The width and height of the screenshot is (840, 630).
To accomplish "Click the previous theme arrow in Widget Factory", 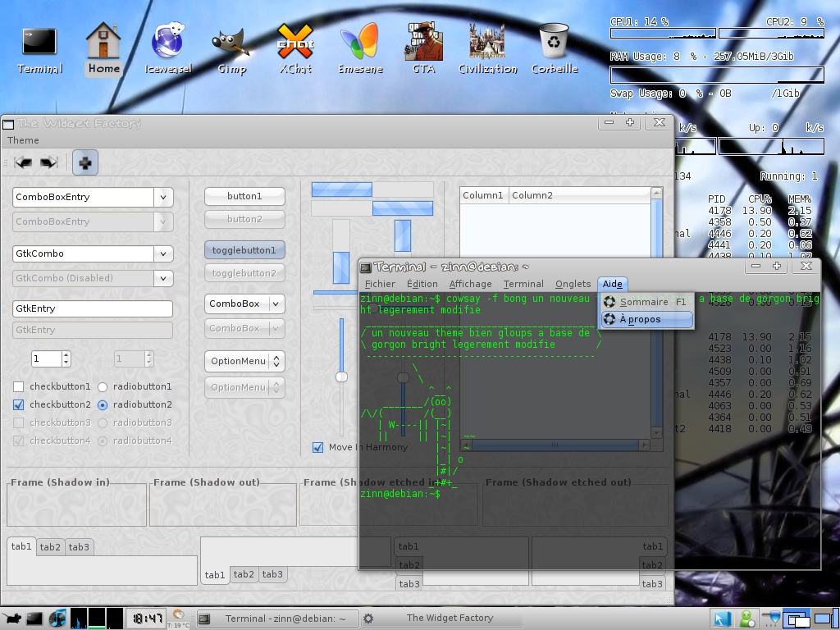I will click(23, 162).
